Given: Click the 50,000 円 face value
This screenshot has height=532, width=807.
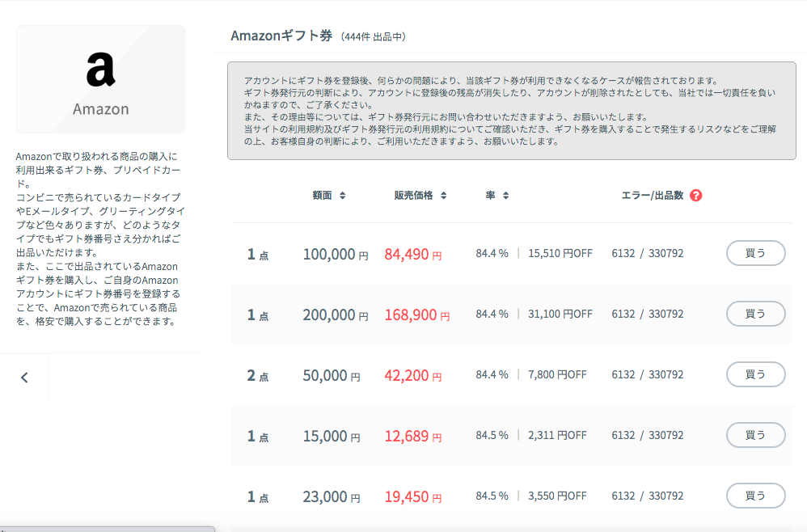Looking at the screenshot, I should [x=332, y=376].
